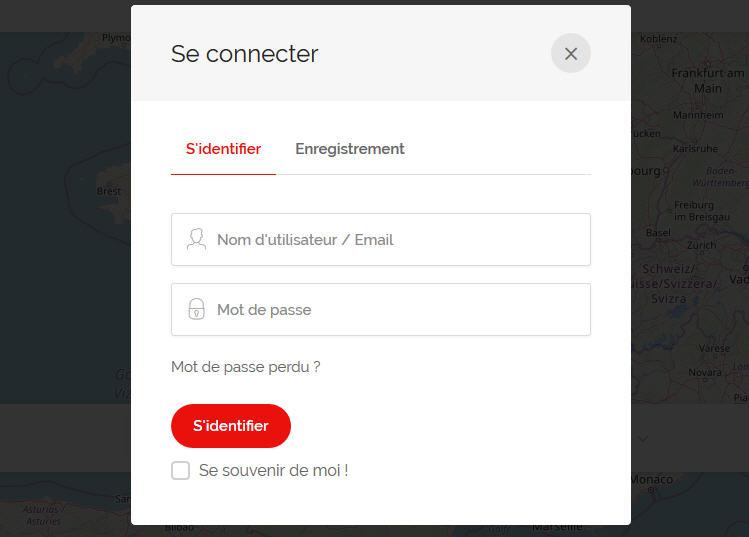Image resolution: width=749 pixels, height=537 pixels.
Task: Click the user silhouette icon
Action: pyautogui.click(x=196, y=240)
